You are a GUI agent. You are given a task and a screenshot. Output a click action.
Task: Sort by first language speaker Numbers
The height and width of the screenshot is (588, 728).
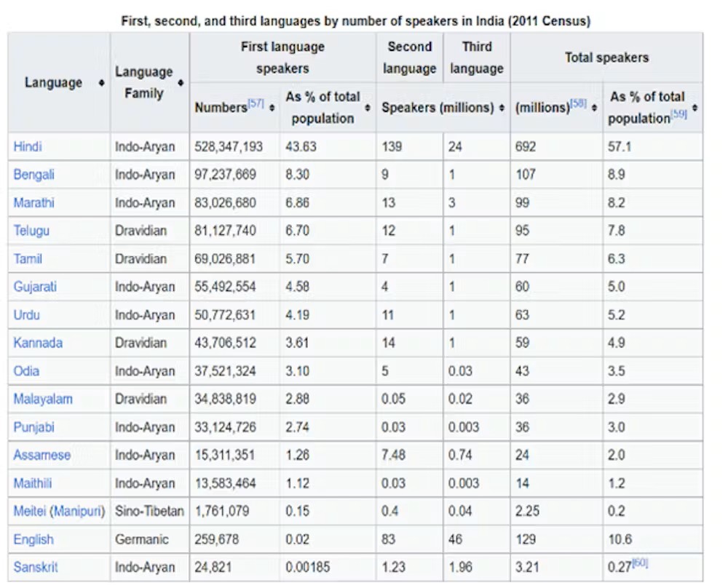coord(272,108)
